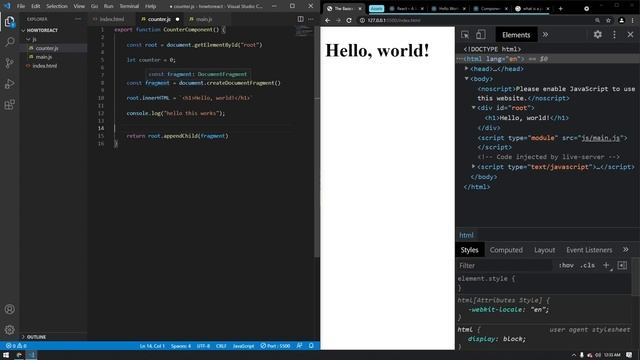This screenshot has width=640, height=360.
Task: Expand the head element in DOM tree
Action: (467, 69)
